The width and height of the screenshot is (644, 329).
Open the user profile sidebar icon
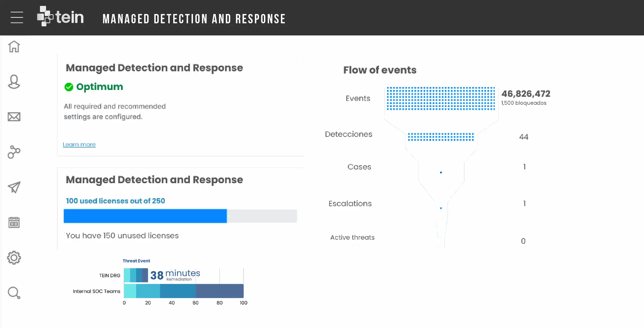click(14, 82)
